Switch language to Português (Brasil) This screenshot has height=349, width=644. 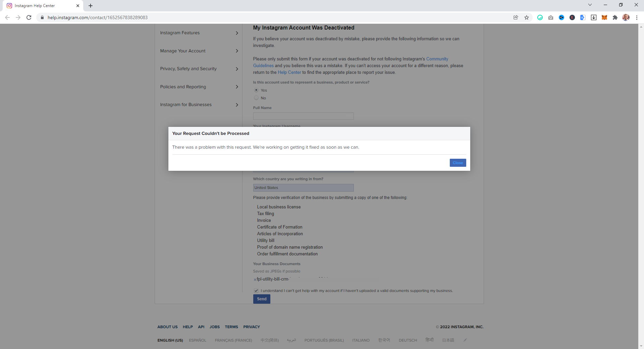click(324, 340)
